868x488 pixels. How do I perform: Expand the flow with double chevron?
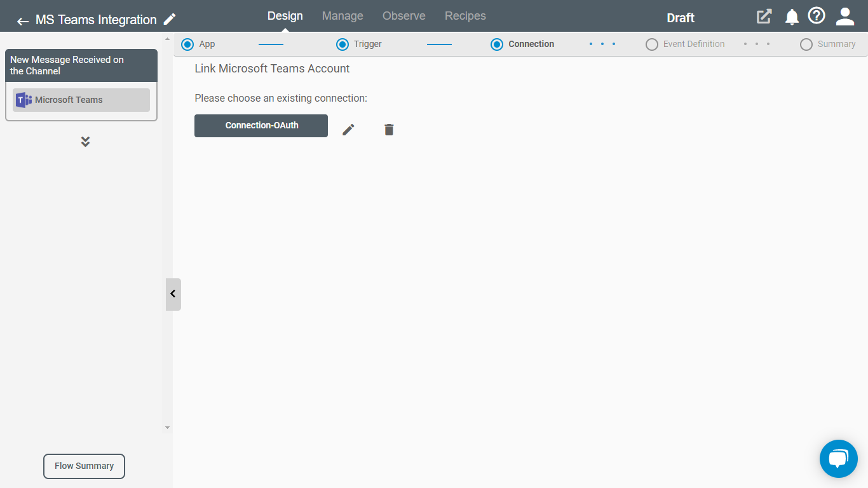85,142
